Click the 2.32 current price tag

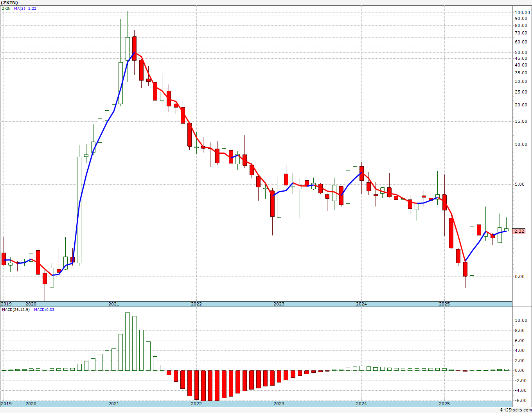click(x=519, y=232)
